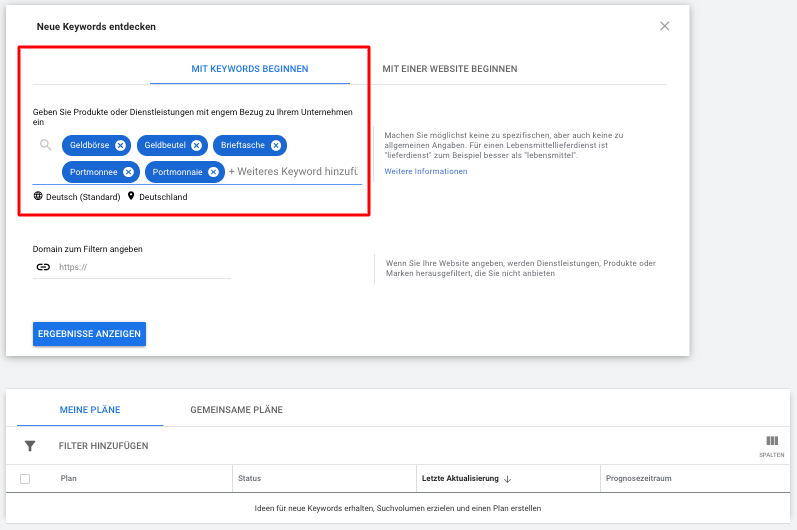Focus the Weiteres Keyword hinzufügen field
Image resolution: width=797 pixels, height=530 pixels.
coord(294,172)
